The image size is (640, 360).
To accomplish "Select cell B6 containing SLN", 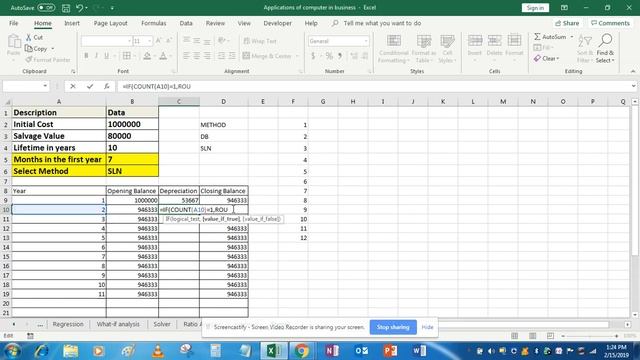I will pyautogui.click(x=132, y=171).
